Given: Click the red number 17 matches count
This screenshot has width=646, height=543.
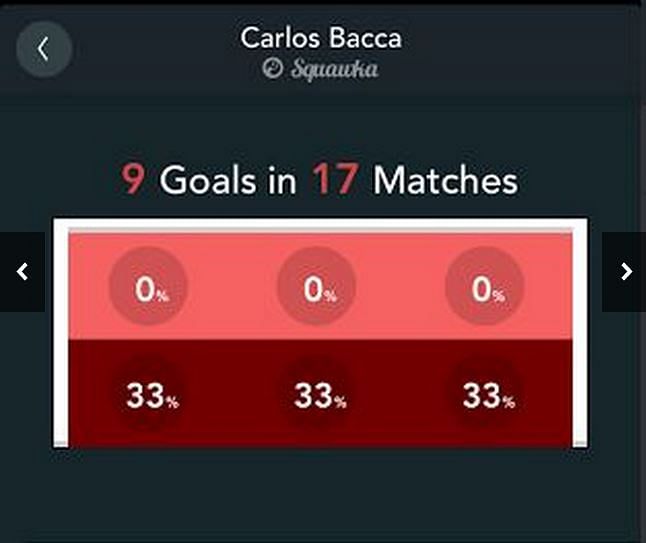Looking at the screenshot, I should pos(334,181).
